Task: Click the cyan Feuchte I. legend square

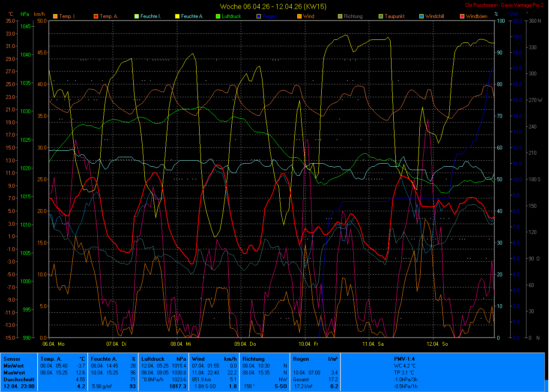Action: pos(137,16)
